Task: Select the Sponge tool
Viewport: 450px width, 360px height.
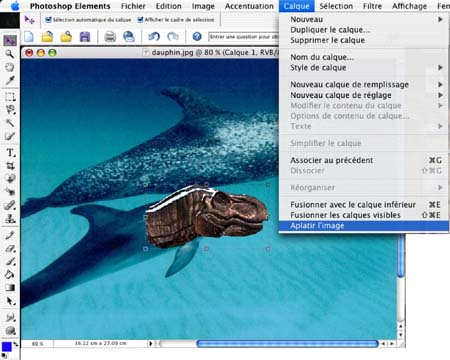Action: tap(10, 330)
